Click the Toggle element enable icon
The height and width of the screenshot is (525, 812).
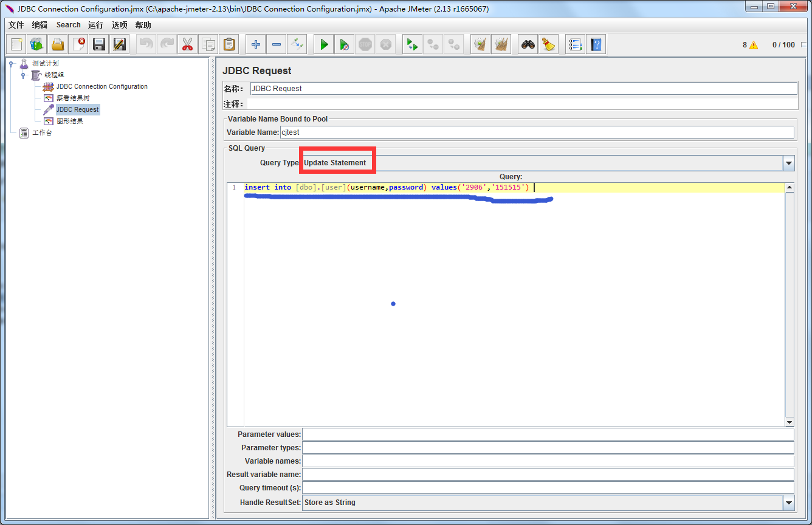(x=297, y=44)
